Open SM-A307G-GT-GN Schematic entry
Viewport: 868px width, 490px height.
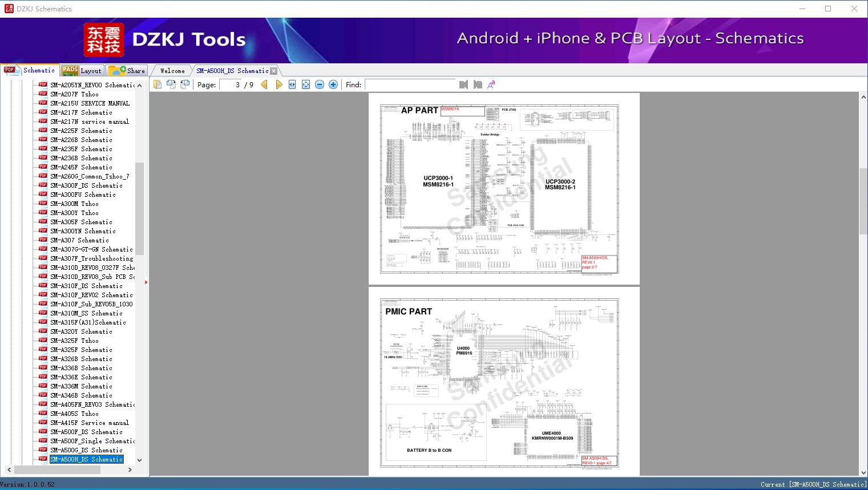click(x=91, y=249)
